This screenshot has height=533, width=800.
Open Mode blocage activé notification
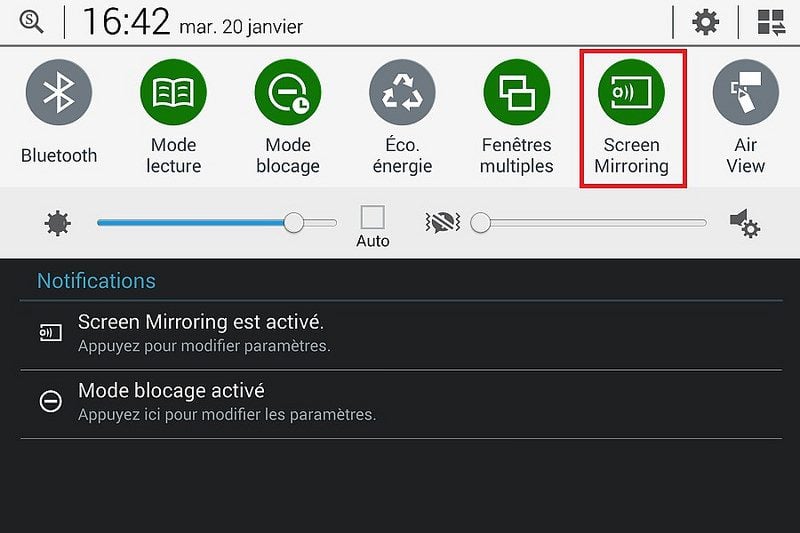(x=401, y=403)
